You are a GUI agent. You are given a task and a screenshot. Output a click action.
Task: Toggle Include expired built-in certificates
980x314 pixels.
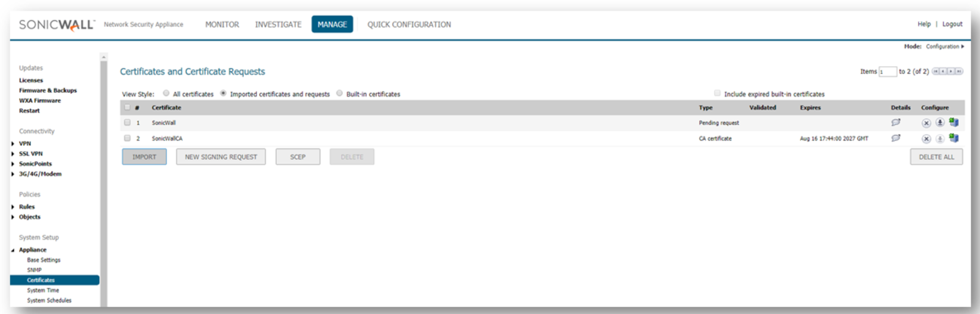coord(718,94)
